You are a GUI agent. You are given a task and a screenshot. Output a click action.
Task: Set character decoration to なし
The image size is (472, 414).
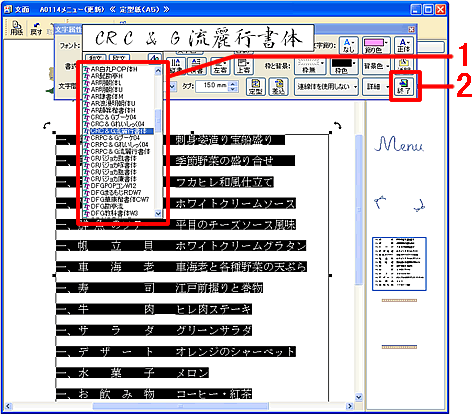pyautogui.click(x=349, y=45)
